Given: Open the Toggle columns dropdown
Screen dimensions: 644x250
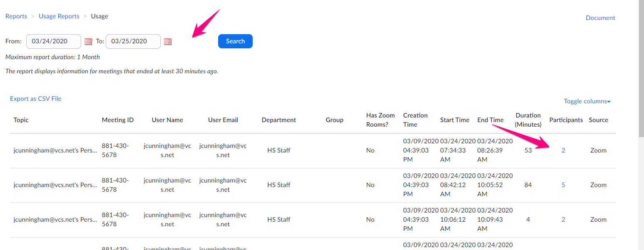Looking at the screenshot, I should (587, 101).
